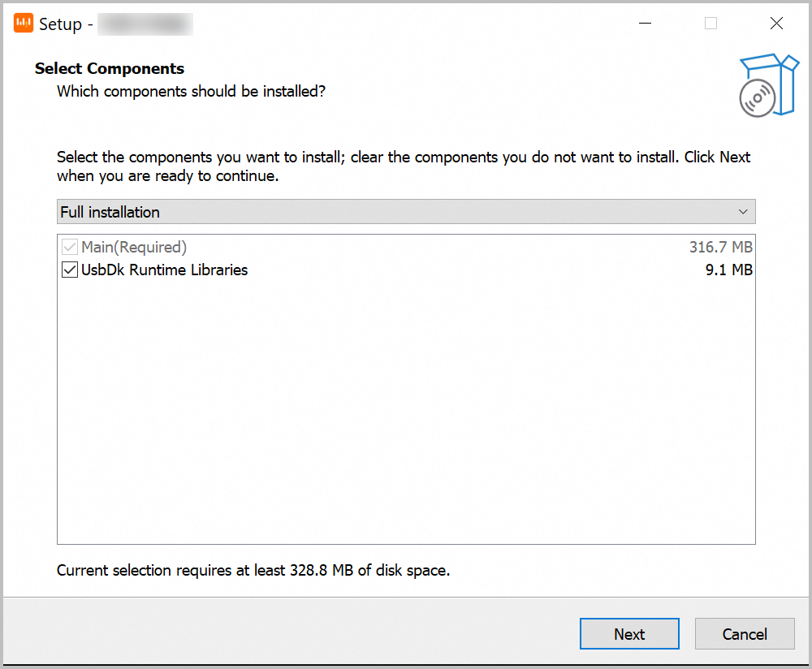Open the installation type dropdown

406,211
